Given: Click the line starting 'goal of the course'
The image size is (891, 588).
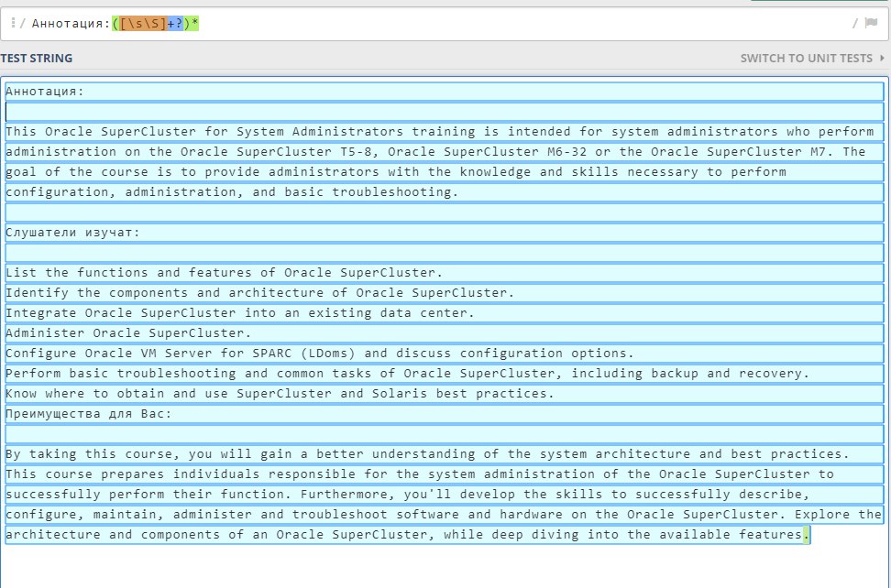Looking at the screenshot, I should tap(445, 172).
